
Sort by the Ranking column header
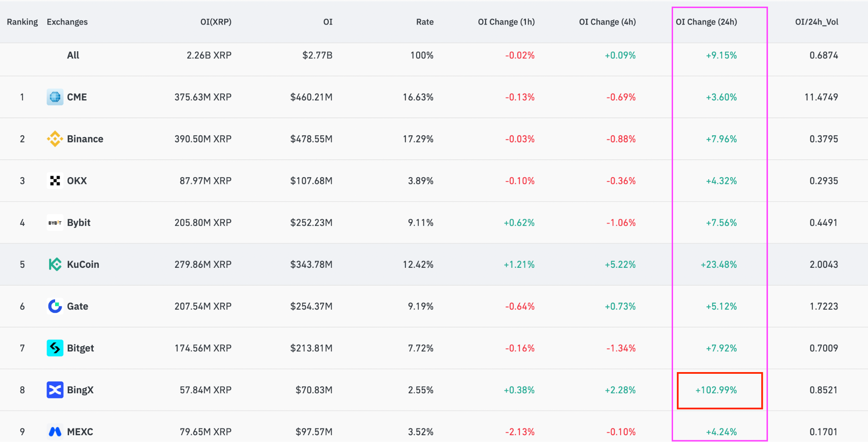22,22
